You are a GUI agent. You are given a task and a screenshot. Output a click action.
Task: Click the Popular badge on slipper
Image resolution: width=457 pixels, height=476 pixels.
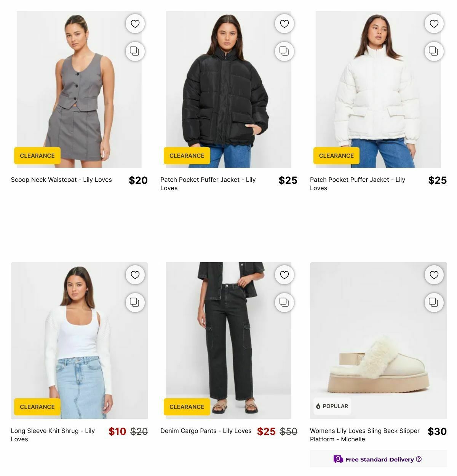pos(332,406)
